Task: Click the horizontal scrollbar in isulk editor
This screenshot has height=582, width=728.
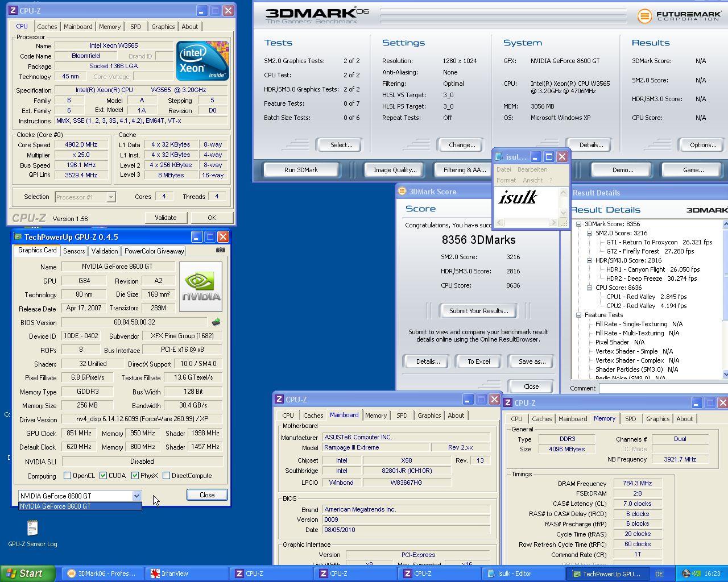Action: (x=526, y=223)
